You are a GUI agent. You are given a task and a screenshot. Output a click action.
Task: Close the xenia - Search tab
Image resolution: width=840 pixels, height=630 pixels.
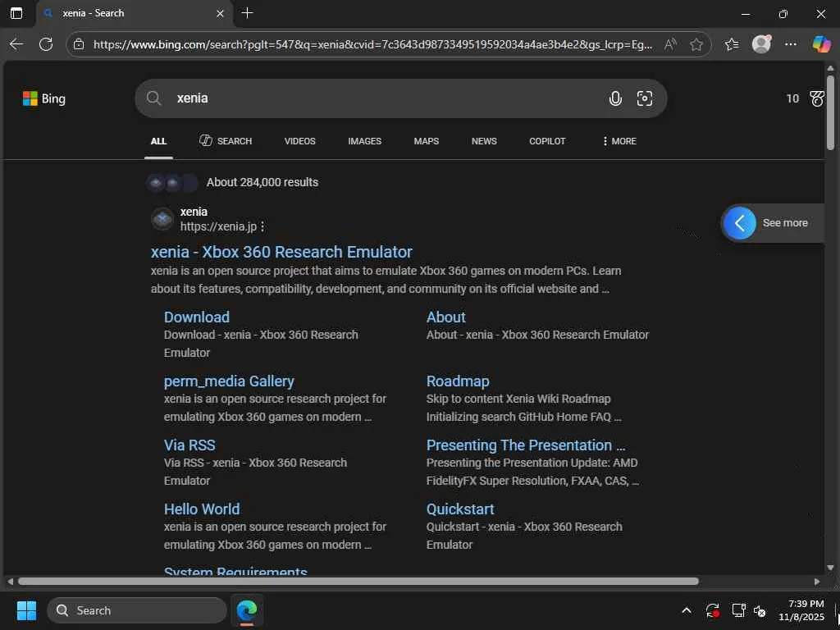[220, 14]
